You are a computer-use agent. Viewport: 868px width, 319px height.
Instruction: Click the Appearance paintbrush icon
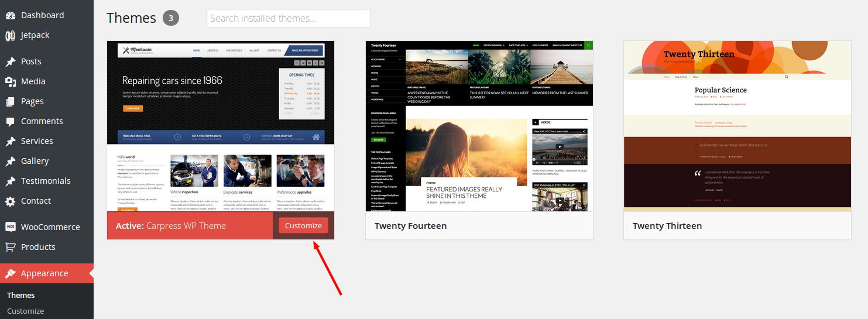click(x=11, y=273)
